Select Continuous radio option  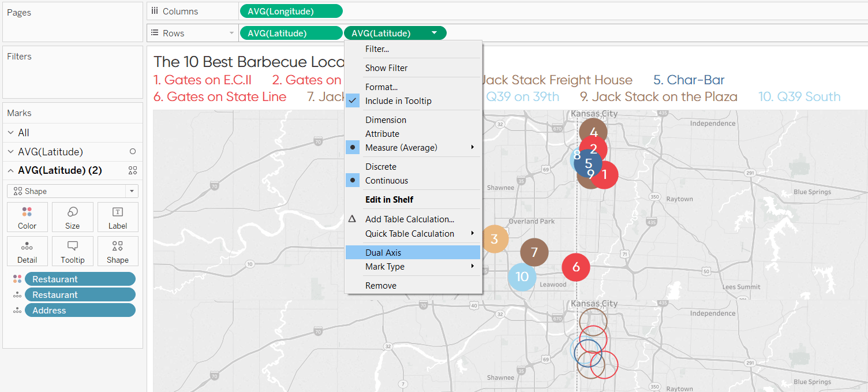(413, 181)
